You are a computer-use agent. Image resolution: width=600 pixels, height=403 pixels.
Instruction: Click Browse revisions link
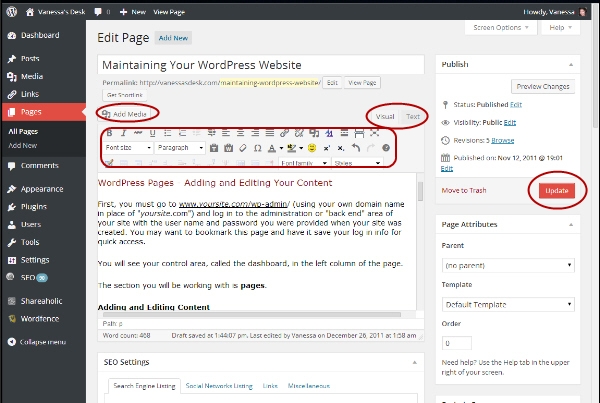coord(502,140)
